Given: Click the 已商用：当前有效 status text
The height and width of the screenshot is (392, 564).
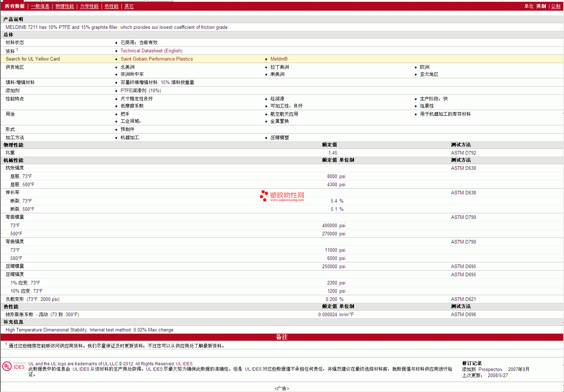Looking at the screenshot, I should (x=139, y=43).
